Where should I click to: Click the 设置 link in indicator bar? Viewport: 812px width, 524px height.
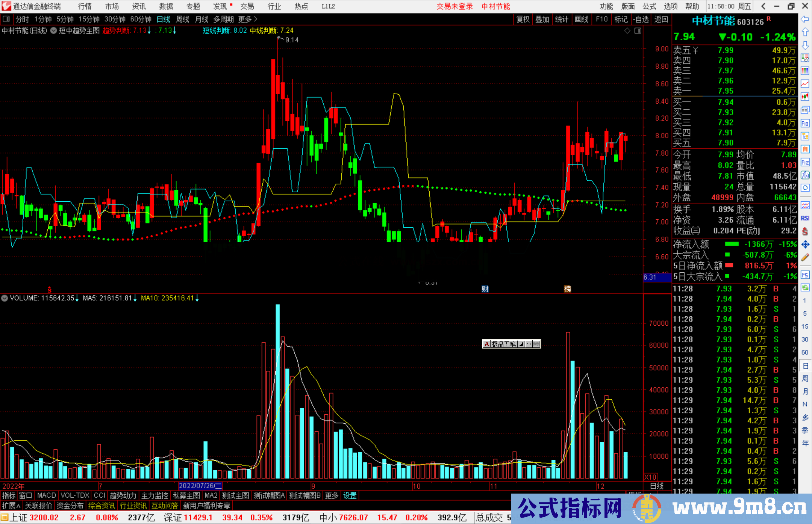pyautogui.click(x=350, y=495)
